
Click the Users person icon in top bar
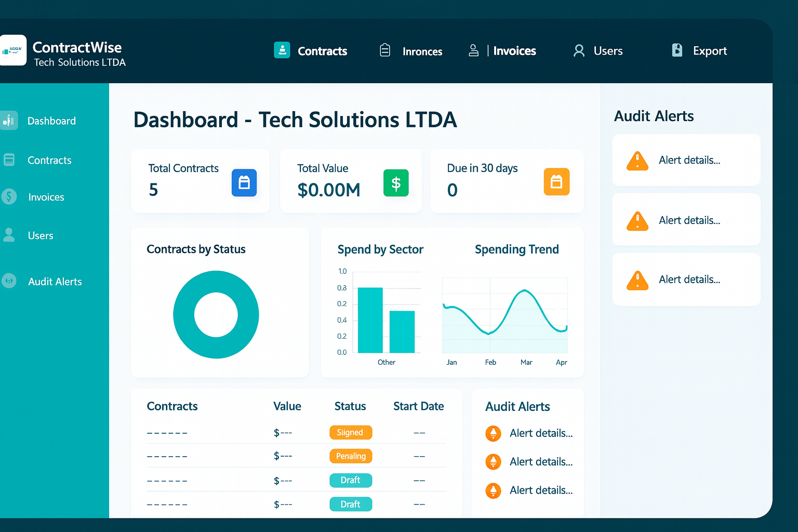click(x=578, y=50)
